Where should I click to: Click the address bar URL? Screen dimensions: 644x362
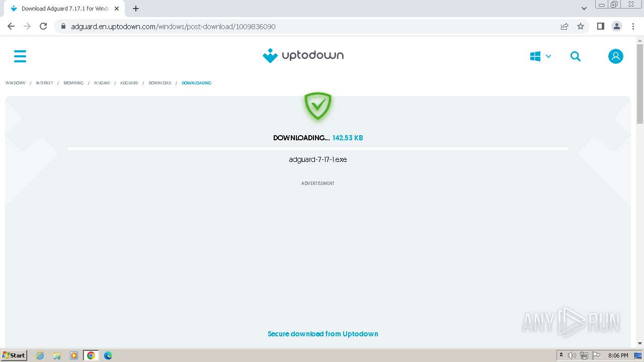tap(173, 27)
